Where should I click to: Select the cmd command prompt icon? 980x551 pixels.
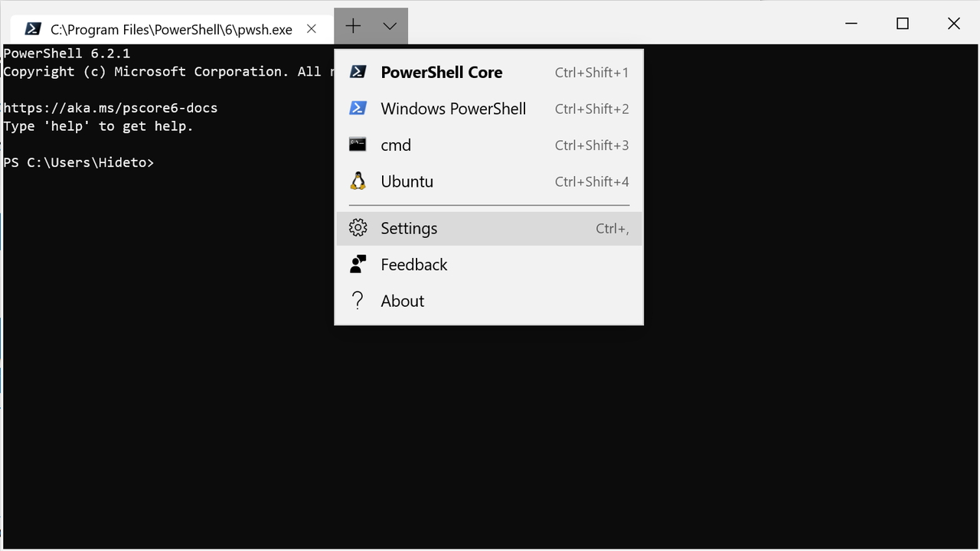click(358, 144)
